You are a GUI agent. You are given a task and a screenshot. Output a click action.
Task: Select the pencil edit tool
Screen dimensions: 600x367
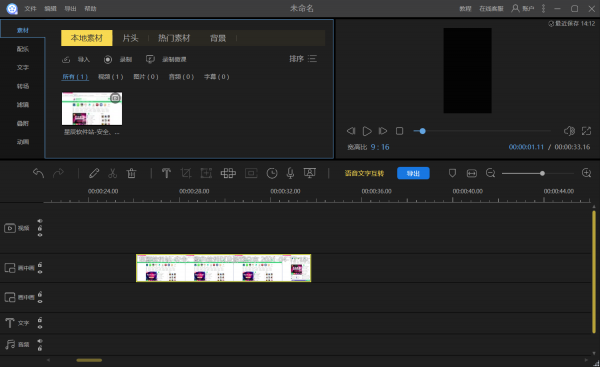point(94,173)
